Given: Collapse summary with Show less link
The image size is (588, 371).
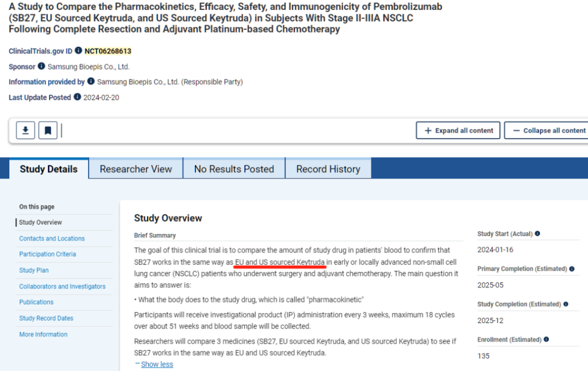Looking at the screenshot, I should 157,364.
